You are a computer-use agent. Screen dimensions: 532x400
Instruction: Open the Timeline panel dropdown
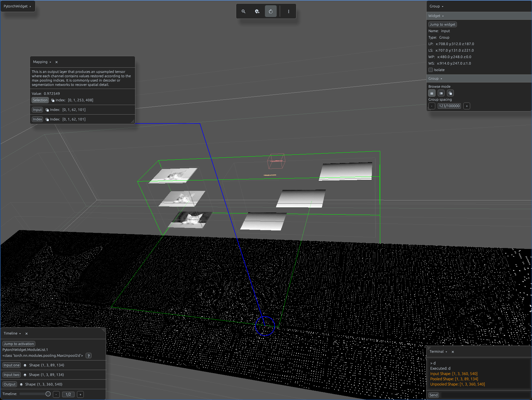click(x=12, y=334)
